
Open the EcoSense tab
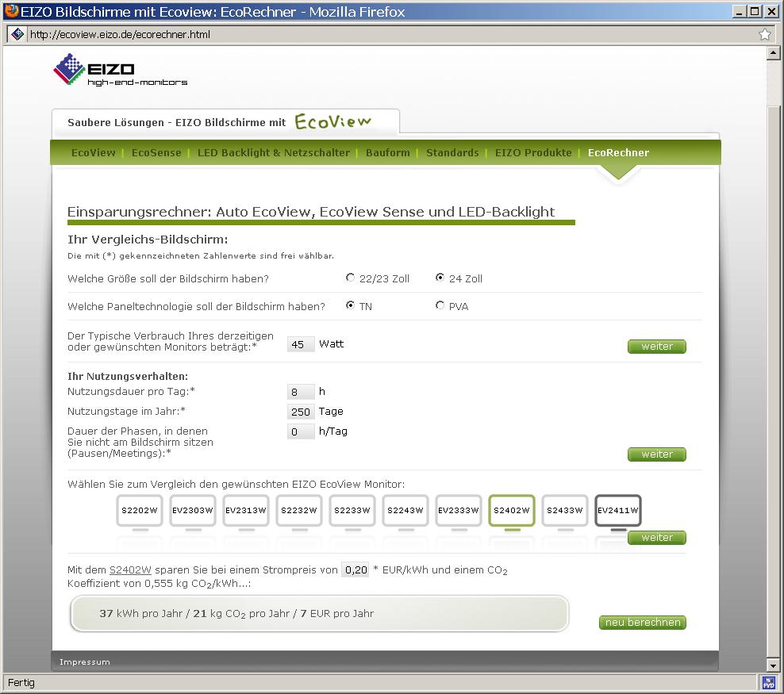(156, 153)
